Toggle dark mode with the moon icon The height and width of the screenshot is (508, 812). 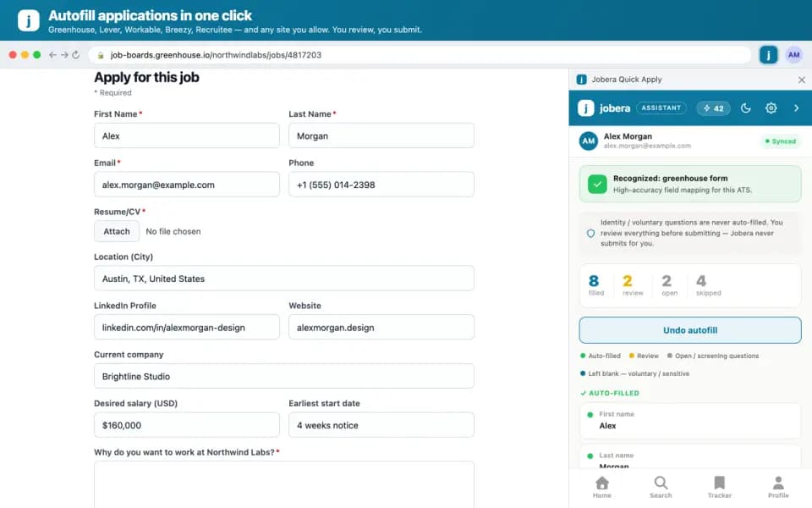pyautogui.click(x=746, y=108)
